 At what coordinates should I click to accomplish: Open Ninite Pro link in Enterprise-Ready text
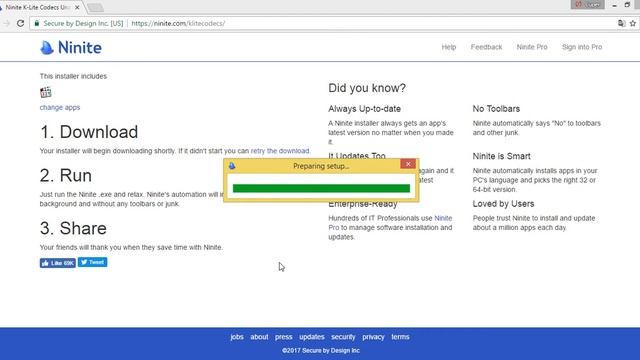pyautogui.click(x=443, y=218)
